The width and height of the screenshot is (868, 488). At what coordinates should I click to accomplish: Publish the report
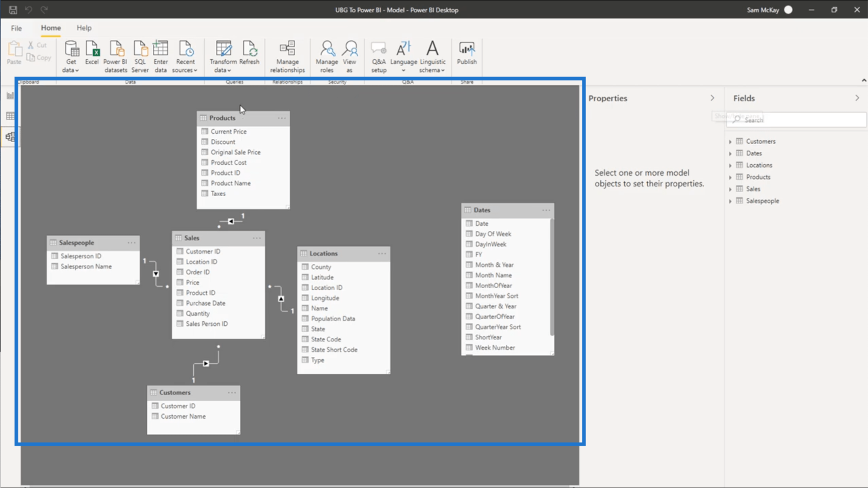click(x=467, y=53)
